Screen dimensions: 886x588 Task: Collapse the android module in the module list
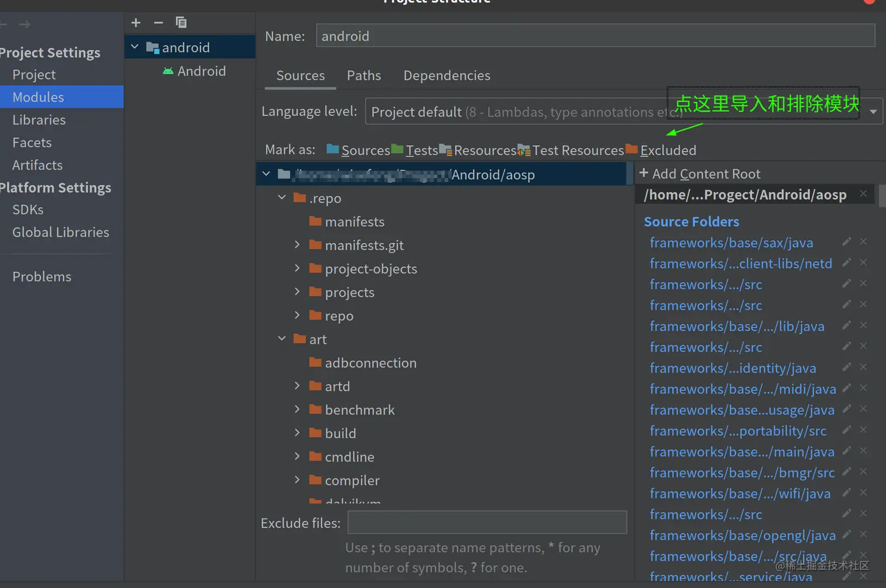135,47
